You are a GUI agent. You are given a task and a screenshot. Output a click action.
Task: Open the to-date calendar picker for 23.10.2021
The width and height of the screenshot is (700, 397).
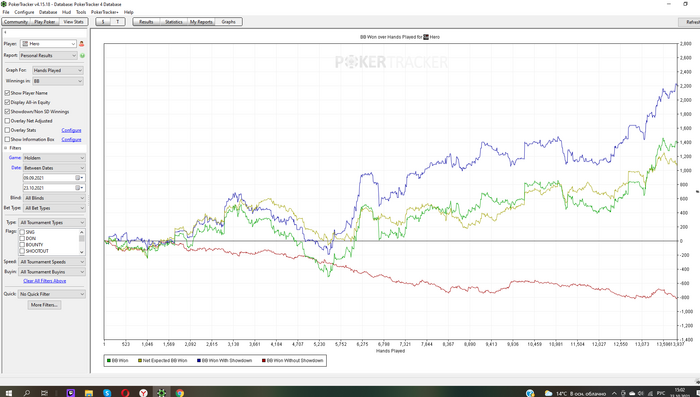tap(79, 188)
